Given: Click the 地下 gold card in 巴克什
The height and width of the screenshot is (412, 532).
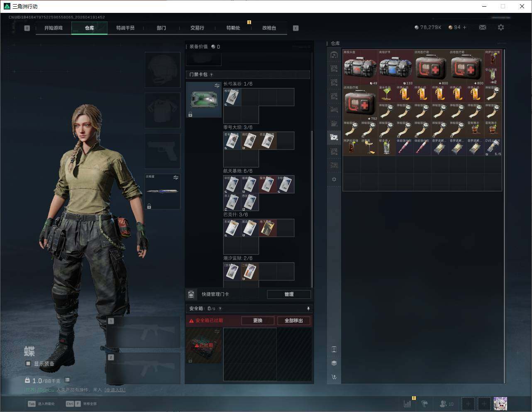Looking at the screenshot, I should point(268,228).
